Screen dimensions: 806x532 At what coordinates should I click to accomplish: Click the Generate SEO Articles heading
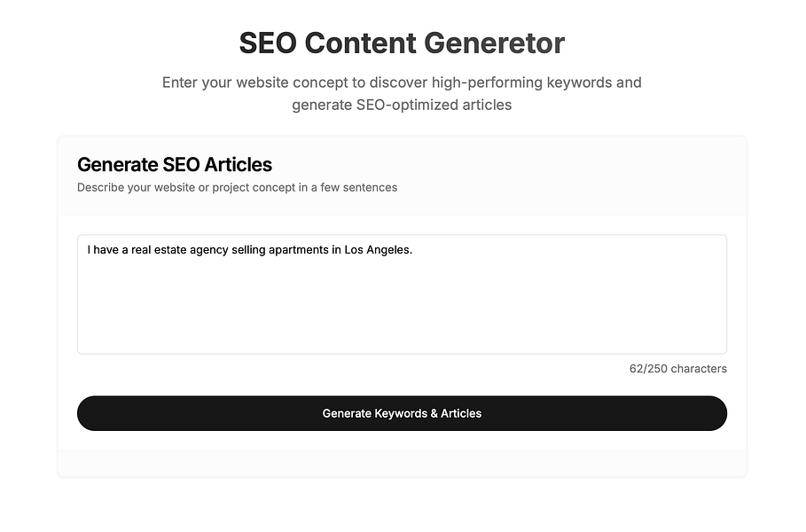[175, 165]
